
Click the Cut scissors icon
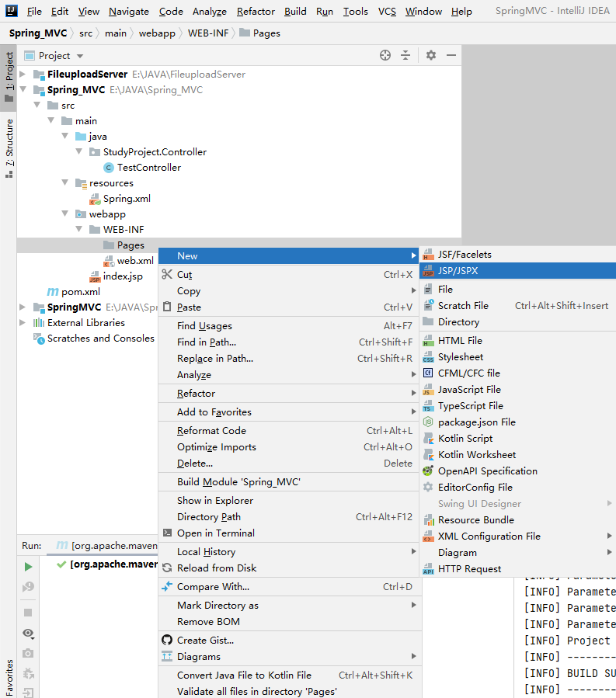point(167,274)
